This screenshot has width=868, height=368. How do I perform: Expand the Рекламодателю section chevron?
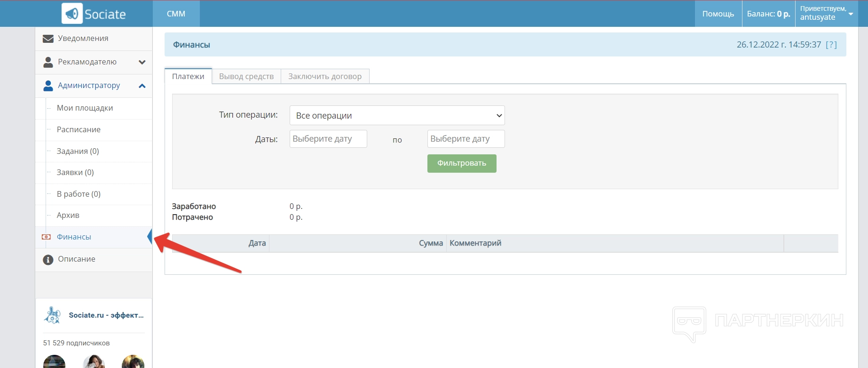tap(142, 62)
